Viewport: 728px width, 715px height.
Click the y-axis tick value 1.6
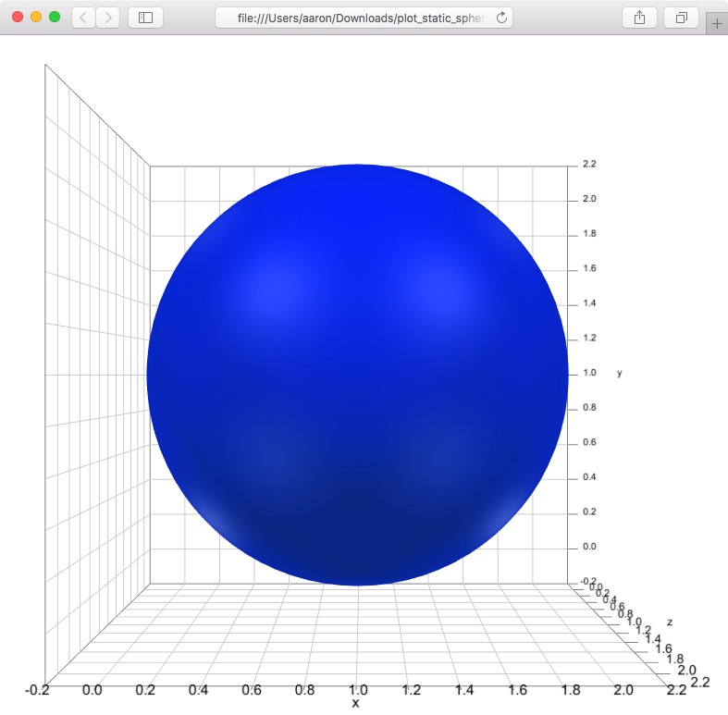589,268
